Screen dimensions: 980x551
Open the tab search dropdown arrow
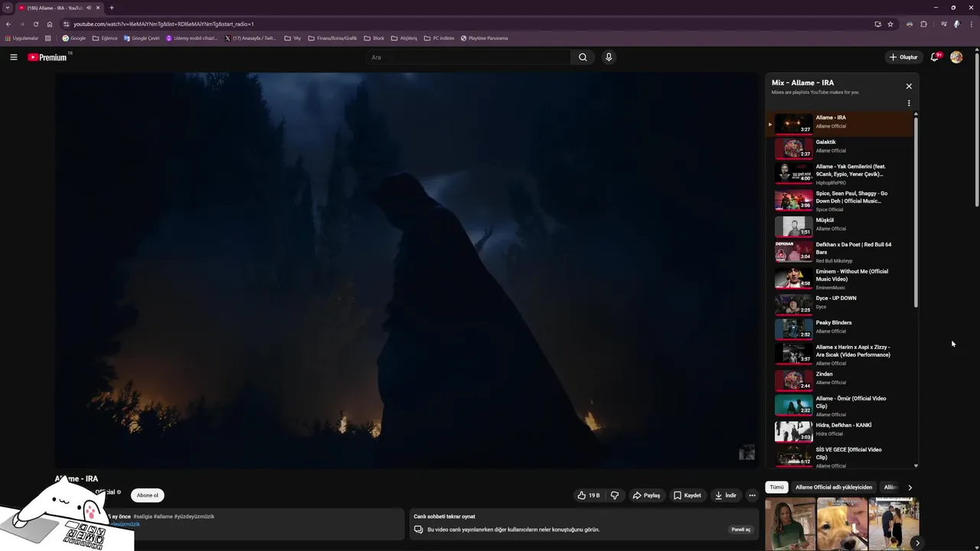pyautogui.click(x=7, y=8)
